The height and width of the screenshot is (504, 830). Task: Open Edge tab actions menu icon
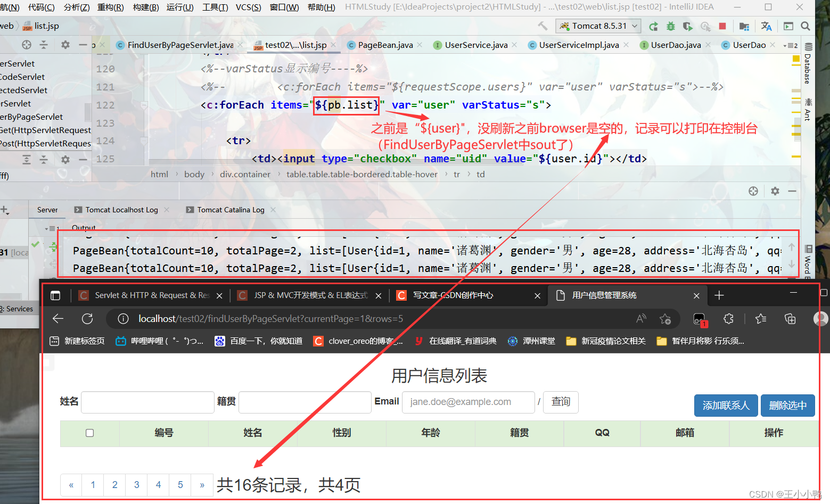[x=55, y=295]
